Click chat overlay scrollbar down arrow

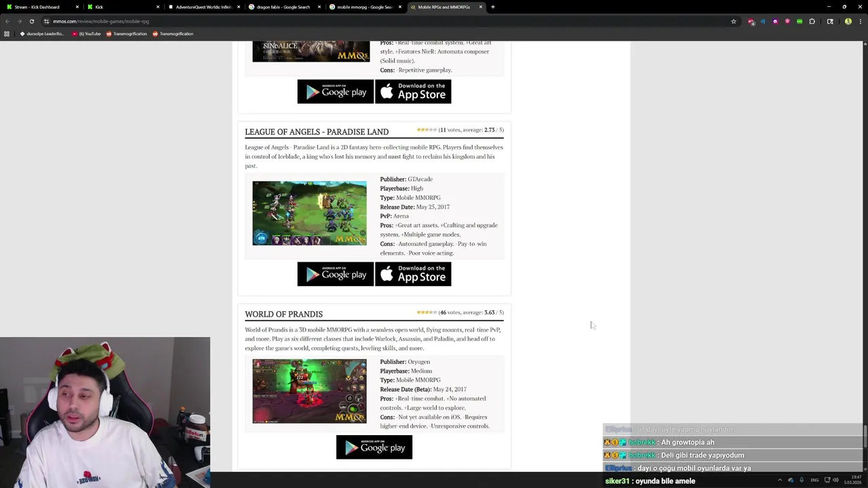864,470
